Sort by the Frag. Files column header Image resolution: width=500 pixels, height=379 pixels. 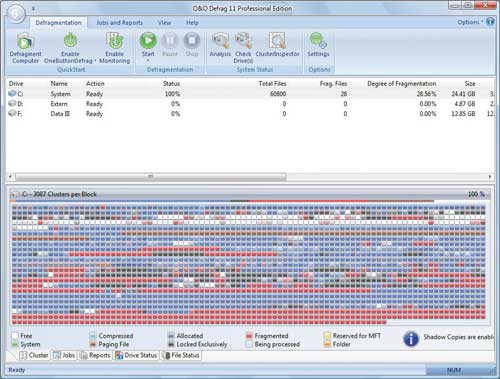333,83
